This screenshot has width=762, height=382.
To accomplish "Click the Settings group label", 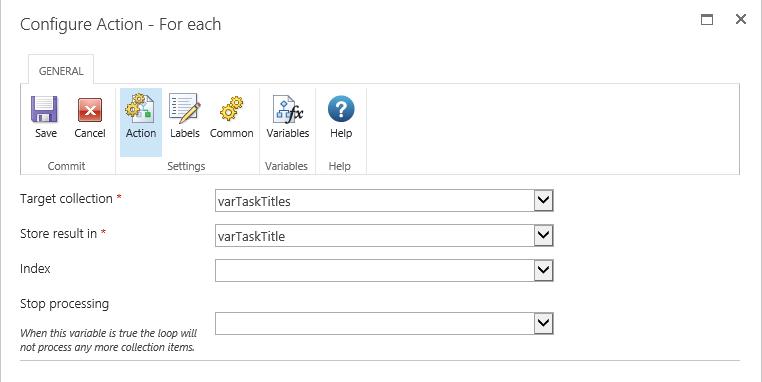I will (186, 166).
